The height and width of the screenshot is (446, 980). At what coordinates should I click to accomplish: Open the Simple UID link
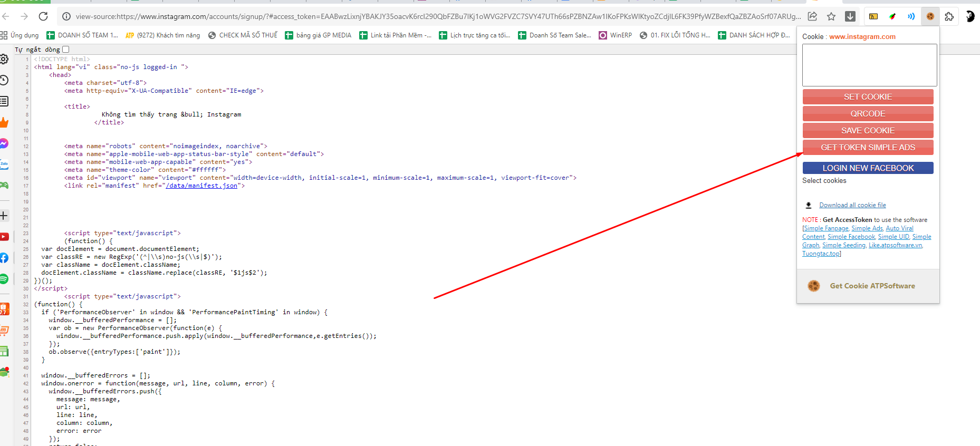click(x=893, y=237)
